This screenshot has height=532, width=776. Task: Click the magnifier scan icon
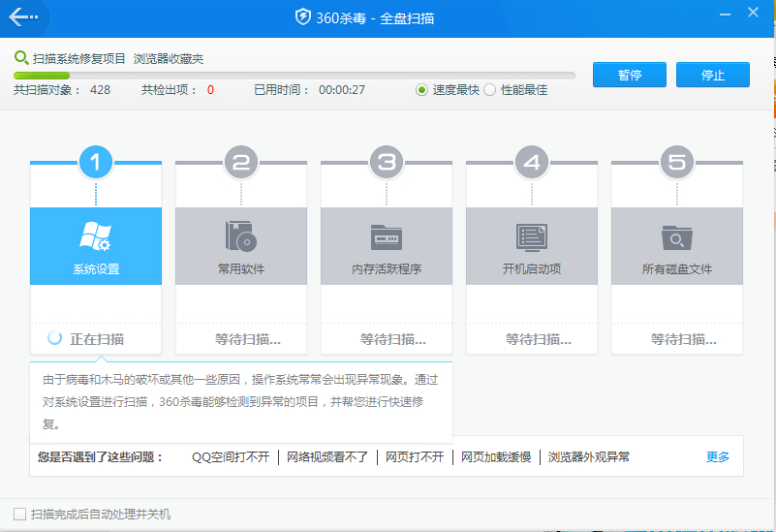point(21,58)
